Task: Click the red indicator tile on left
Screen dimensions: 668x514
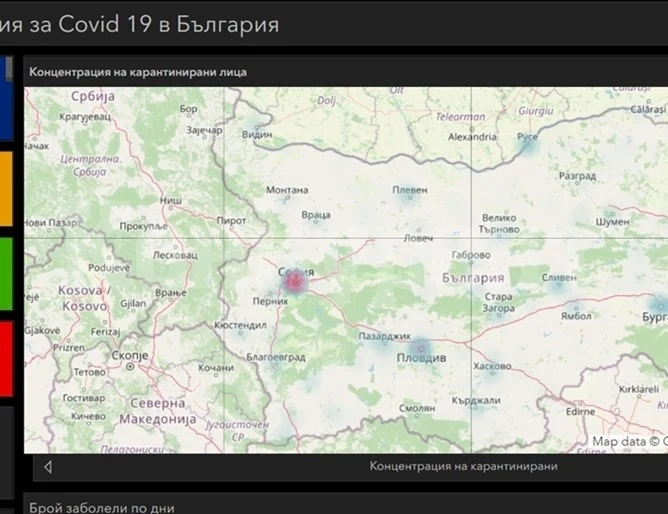Action: [6, 359]
